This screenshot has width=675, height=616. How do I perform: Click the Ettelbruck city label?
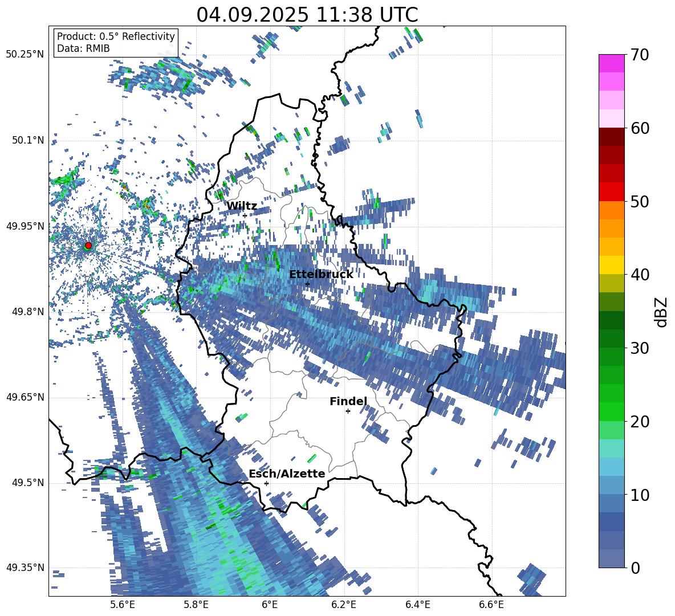click(321, 275)
